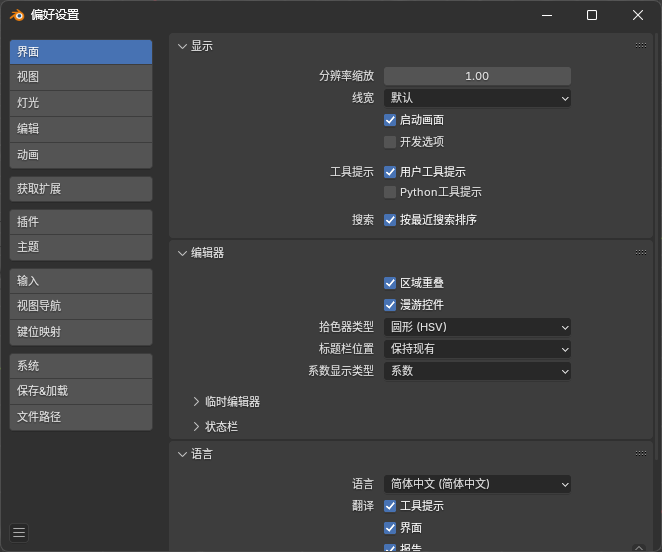Click the drag grip on 显示 panel

tap(640, 46)
